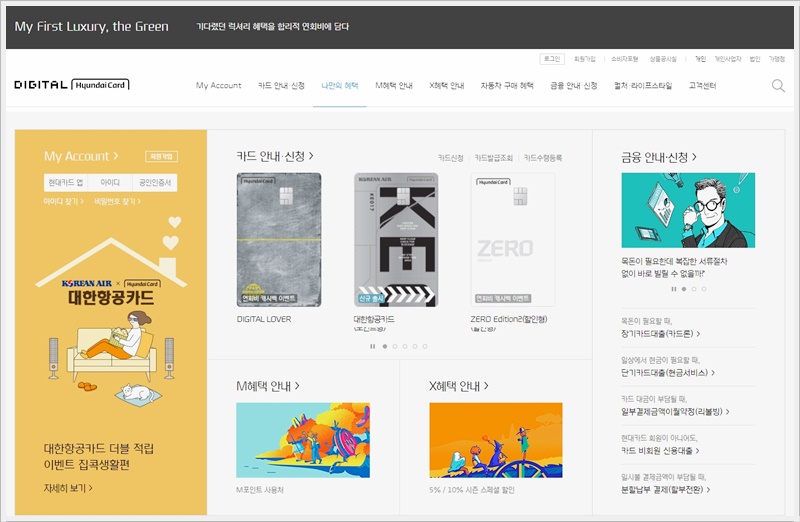Click 'M포인트 사용처' caption text

tap(260, 490)
